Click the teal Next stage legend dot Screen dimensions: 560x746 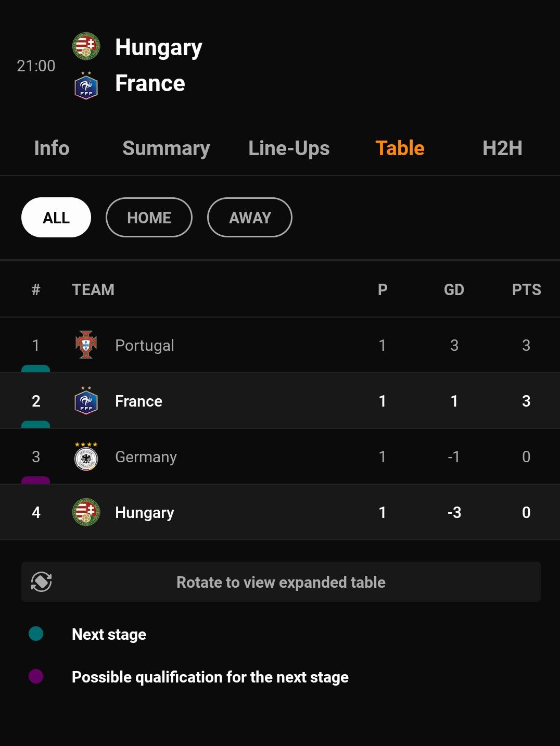(36, 634)
